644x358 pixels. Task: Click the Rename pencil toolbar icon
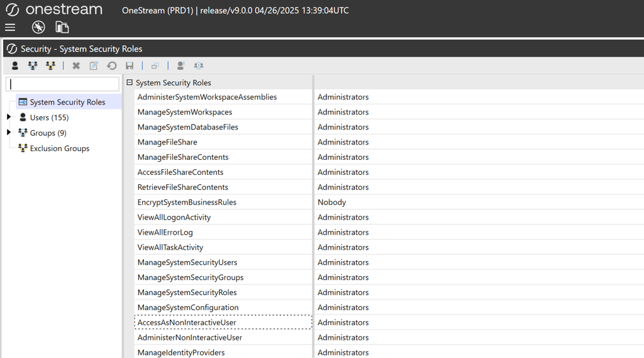coord(94,65)
